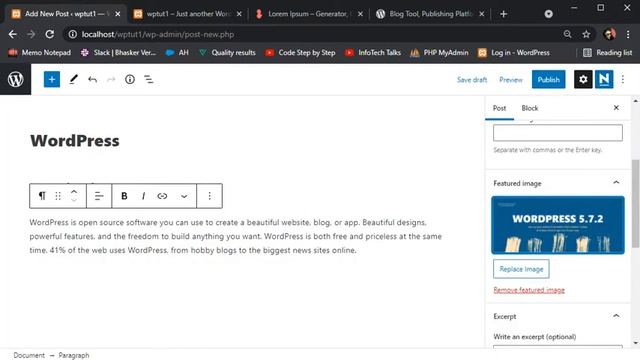Bookmark this page with star icon
This screenshot has width=640, height=360.
click(586, 34)
